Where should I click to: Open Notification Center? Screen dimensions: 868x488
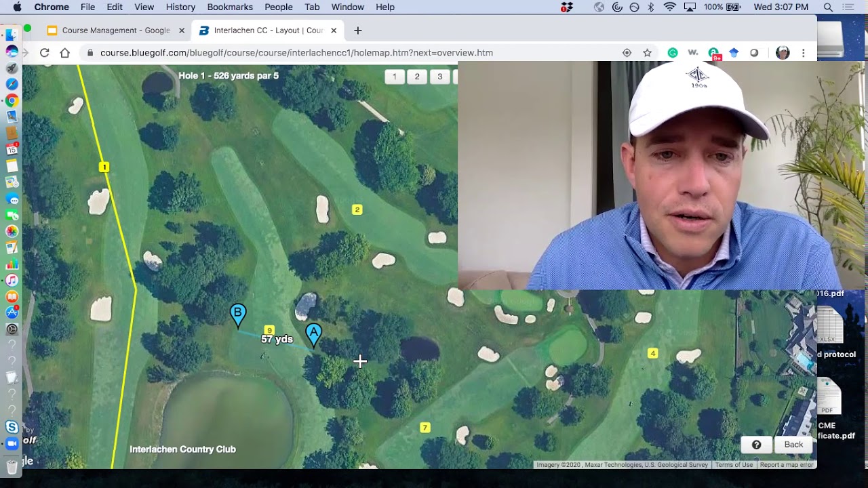[848, 7]
